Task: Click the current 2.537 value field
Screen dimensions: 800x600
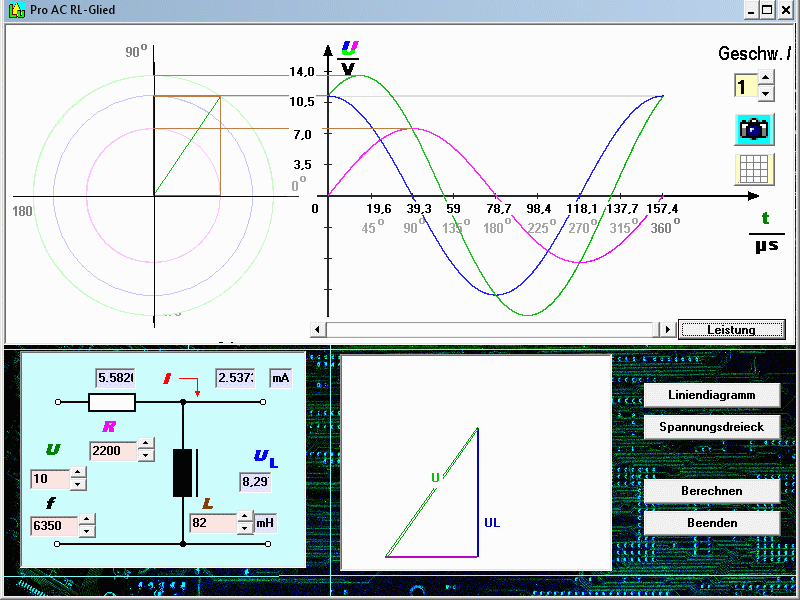Action: pyautogui.click(x=235, y=378)
